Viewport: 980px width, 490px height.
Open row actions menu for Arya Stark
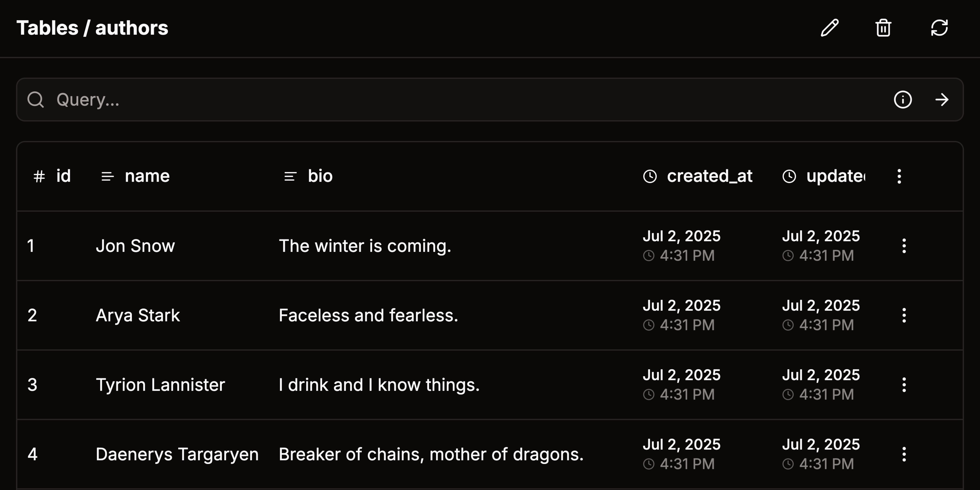(904, 316)
